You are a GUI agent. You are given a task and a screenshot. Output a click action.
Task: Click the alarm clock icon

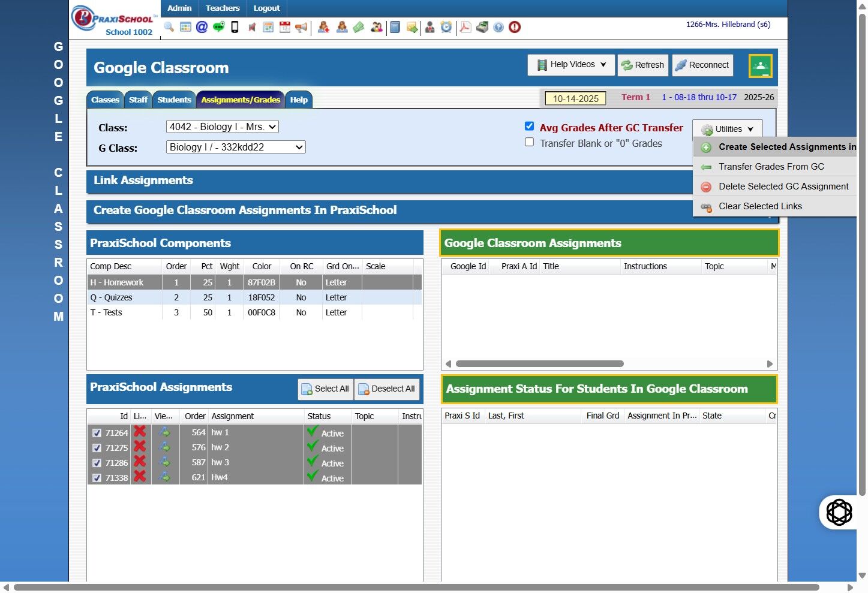446,27
